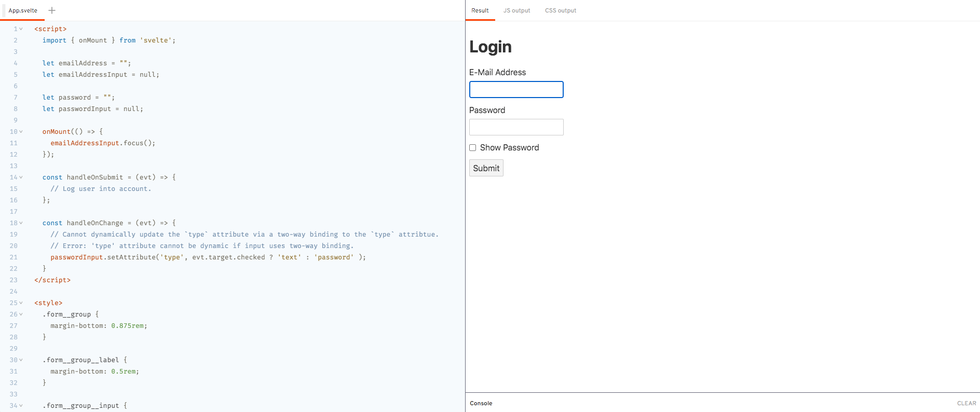This screenshot has width=980, height=412.
Task: Enable the Show Password checkbox
Action: coord(473,148)
